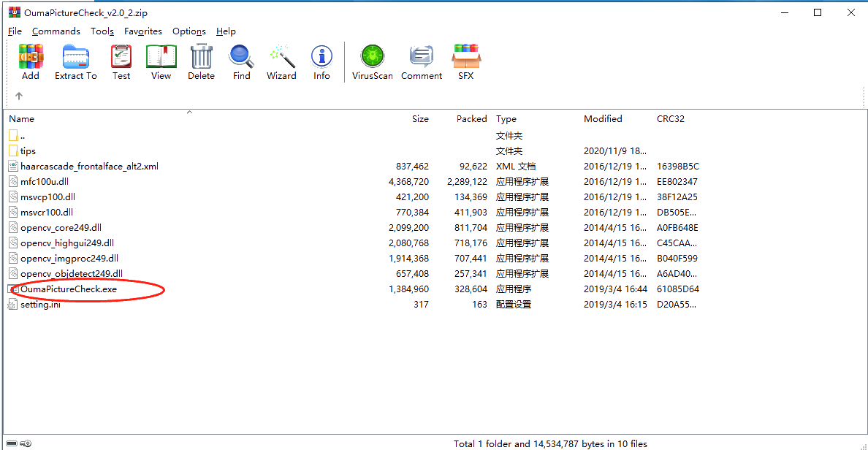
Task: Click packed size value 92,622
Action: coord(473,166)
